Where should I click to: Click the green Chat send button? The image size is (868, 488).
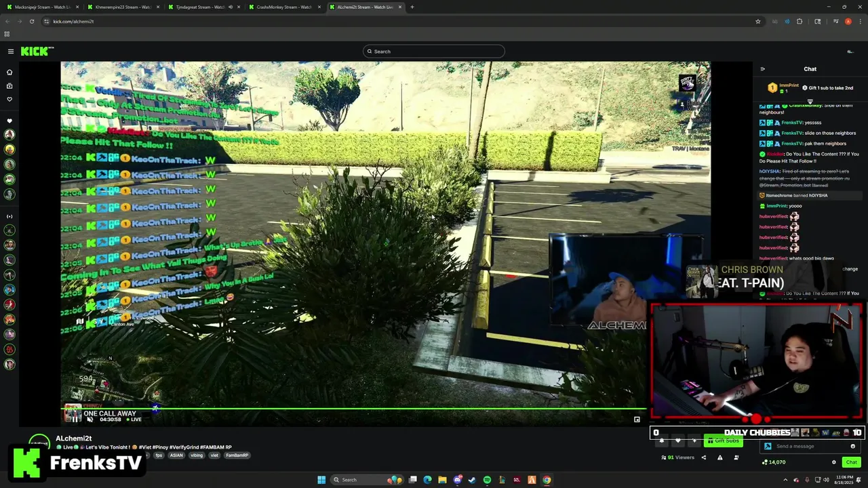[851, 462]
